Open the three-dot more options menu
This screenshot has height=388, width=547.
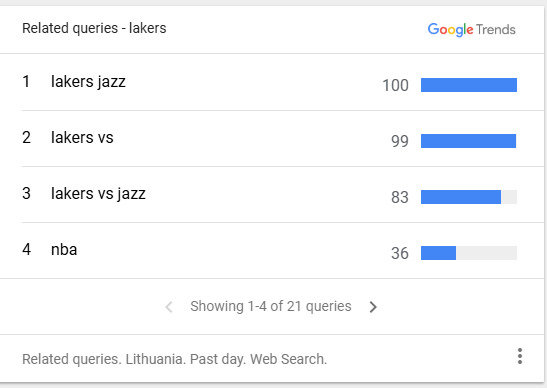pos(520,356)
